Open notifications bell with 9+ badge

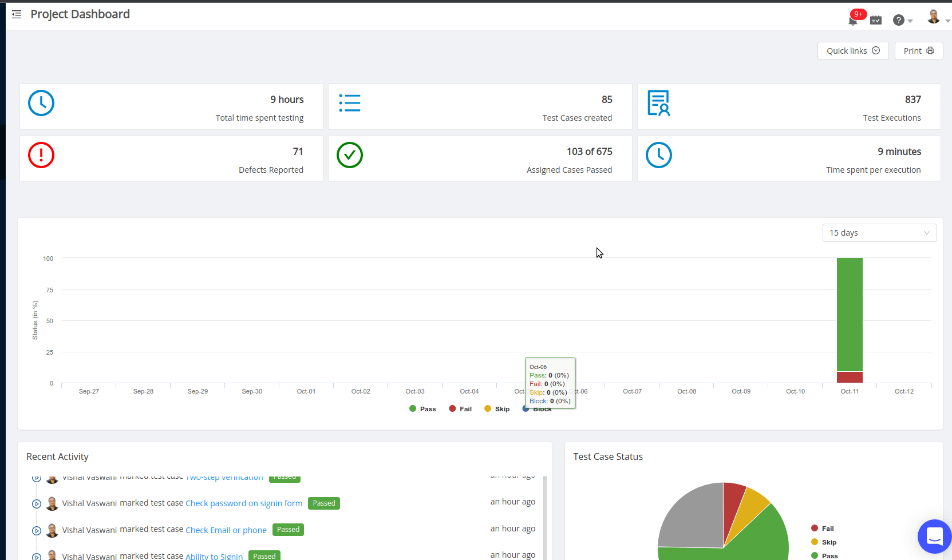(853, 19)
